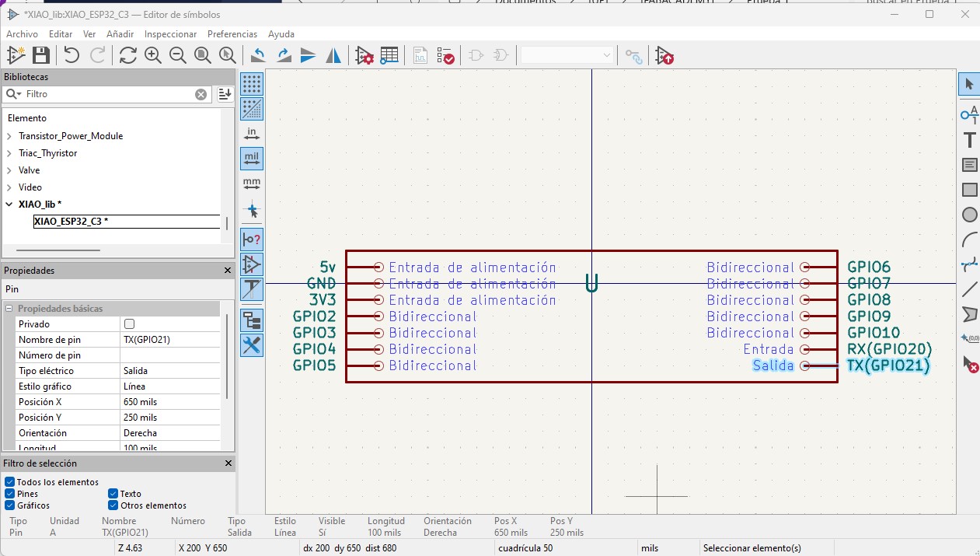Screen dimensions: 980x556
Task: Uncheck Todos los elementos filter
Action: point(10,482)
